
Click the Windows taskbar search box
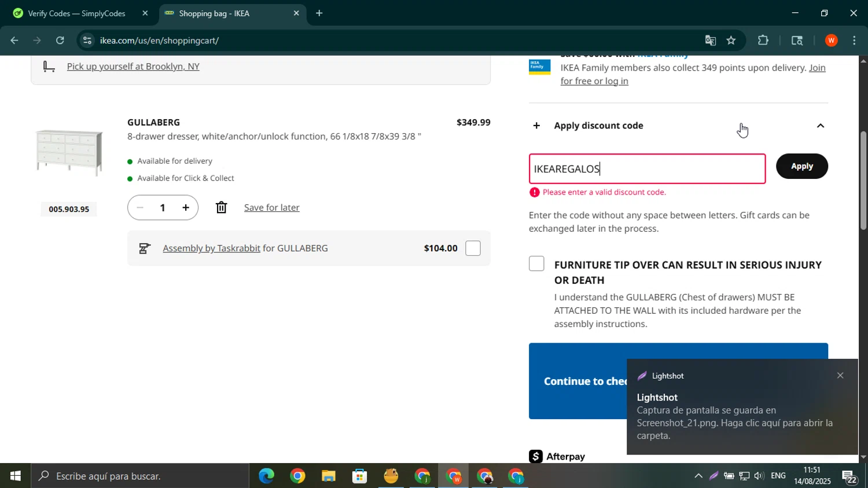pyautogui.click(x=140, y=476)
